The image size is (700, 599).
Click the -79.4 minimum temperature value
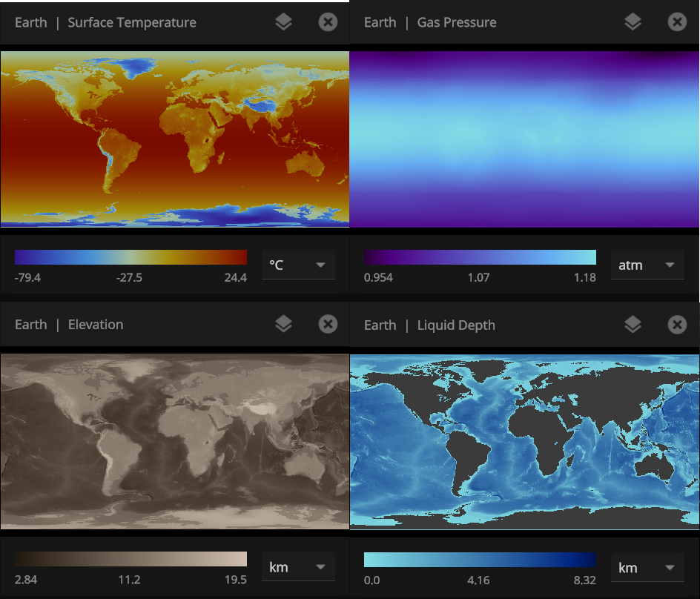27,277
